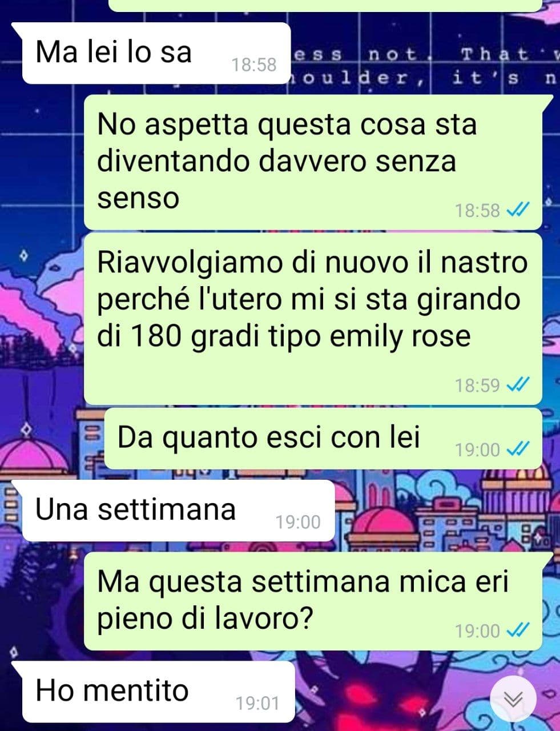Click the blue double-check on the 18:58 message
Screen dimensions: 560x731
[x=518, y=211]
